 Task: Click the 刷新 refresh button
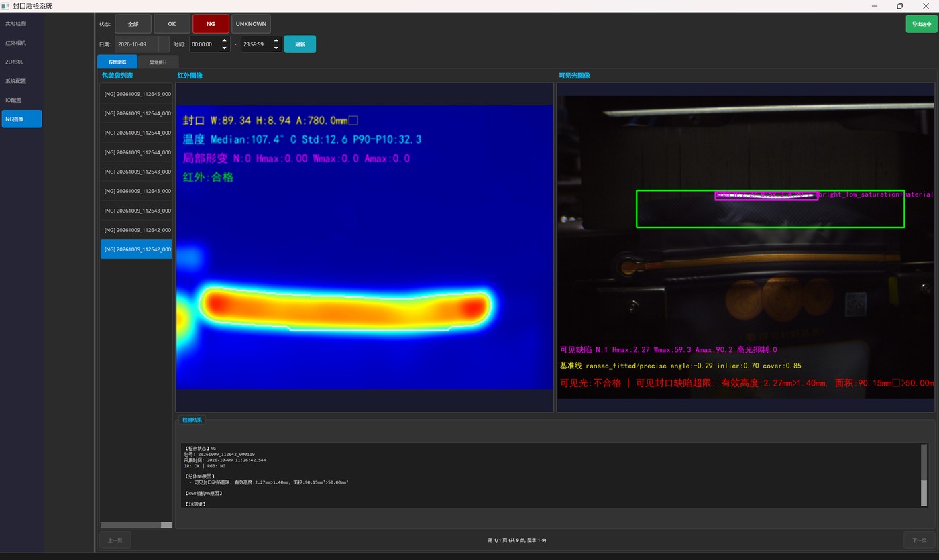coord(300,44)
